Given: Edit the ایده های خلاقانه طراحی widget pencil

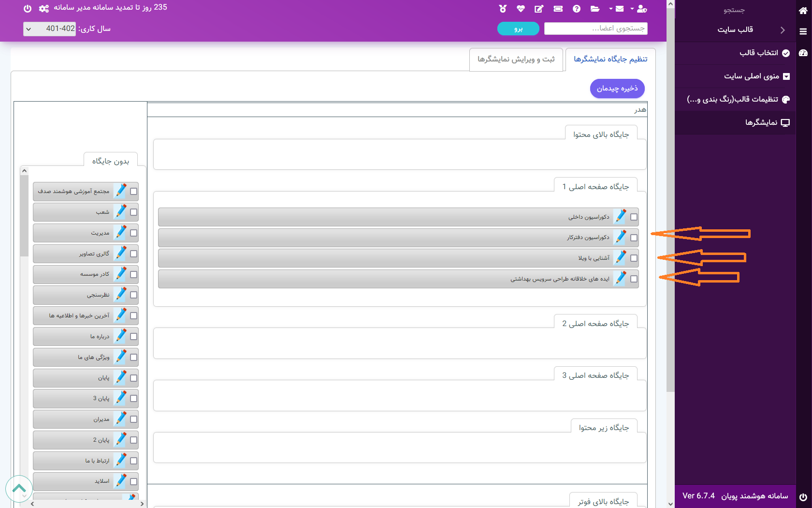Looking at the screenshot, I should tap(620, 279).
